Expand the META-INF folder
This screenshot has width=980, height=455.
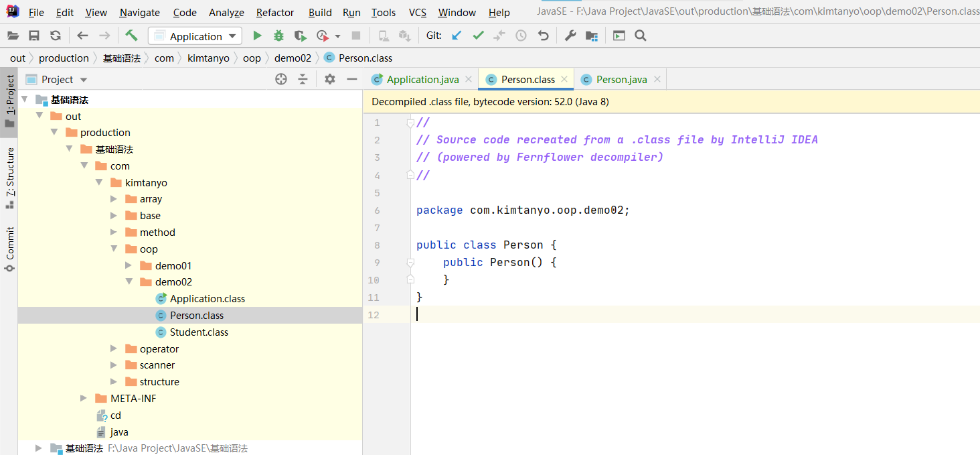click(84, 398)
